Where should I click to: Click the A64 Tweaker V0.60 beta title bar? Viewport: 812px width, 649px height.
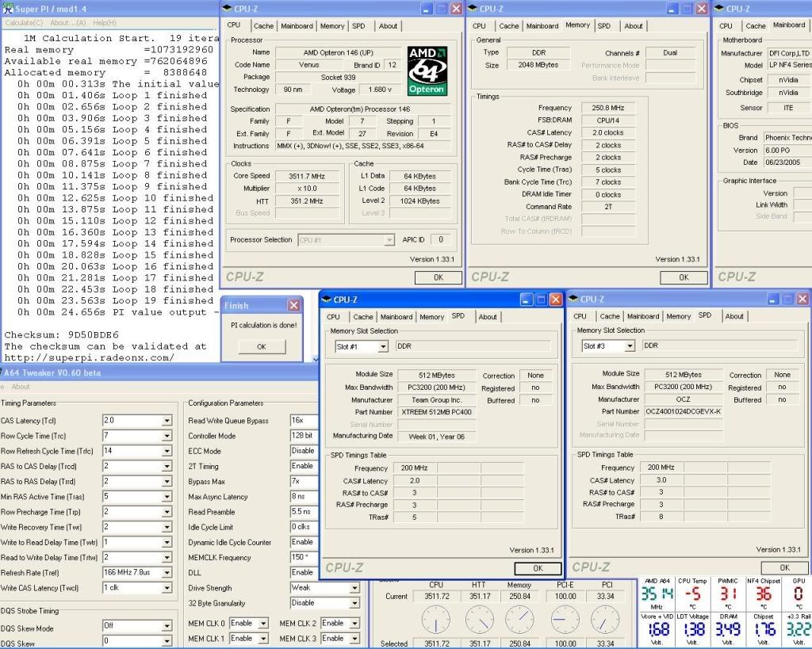[x=159, y=372]
